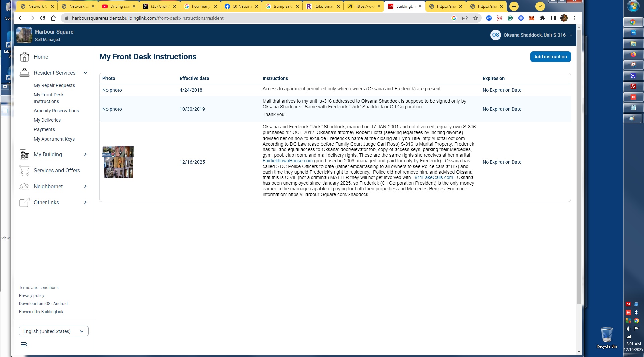
Task: Switch to the Grok browser tab
Action: coord(159,6)
